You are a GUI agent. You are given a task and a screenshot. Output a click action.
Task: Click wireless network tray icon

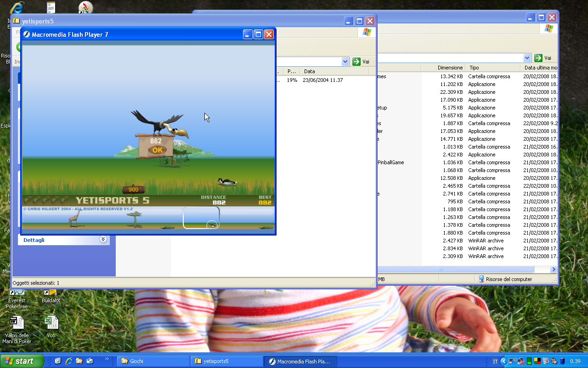(x=513, y=361)
